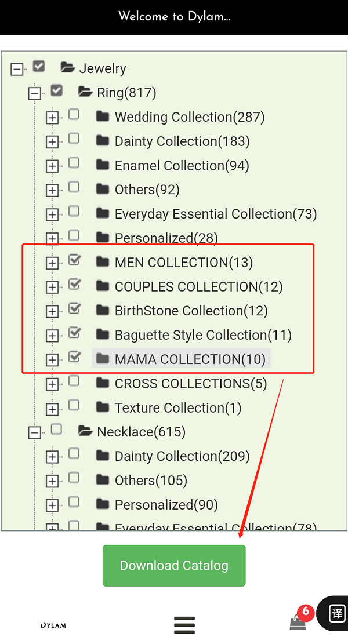This screenshot has height=644, width=348.
Task: Select the MAMA COLLECTION(10) item
Action: click(190, 359)
